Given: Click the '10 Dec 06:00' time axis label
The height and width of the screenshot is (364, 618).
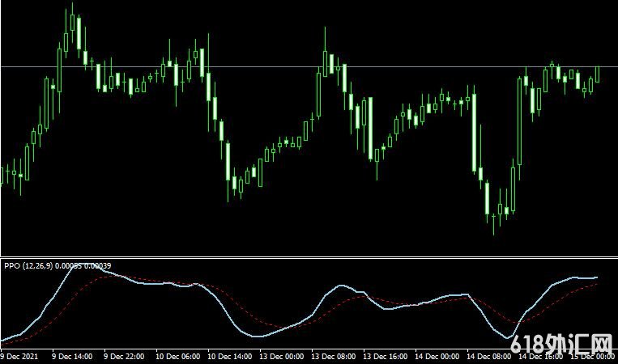Looking at the screenshot, I should point(177,357).
